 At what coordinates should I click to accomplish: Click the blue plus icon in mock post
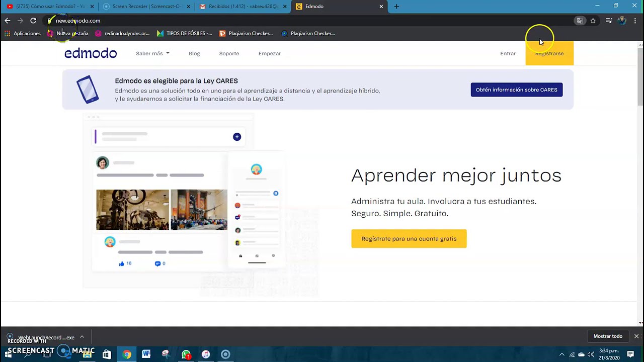(x=237, y=137)
